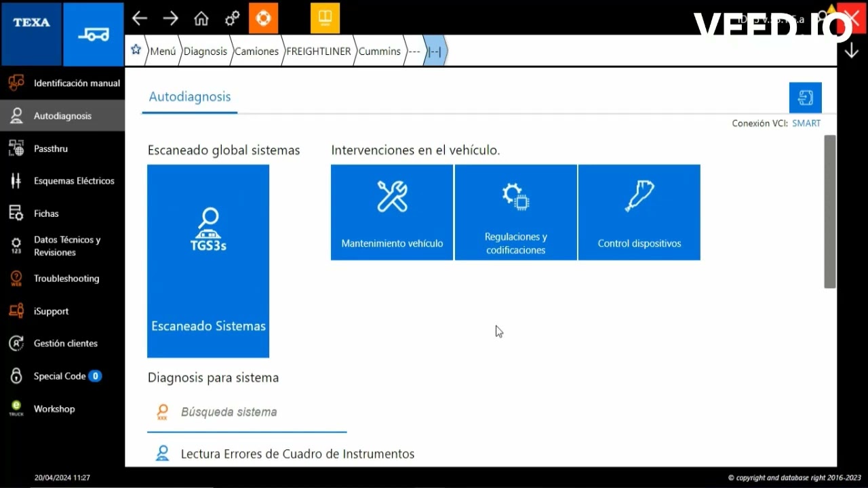The image size is (868, 488).
Task: Click the Esquemas Eléctricos icon
Action: [x=16, y=180]
